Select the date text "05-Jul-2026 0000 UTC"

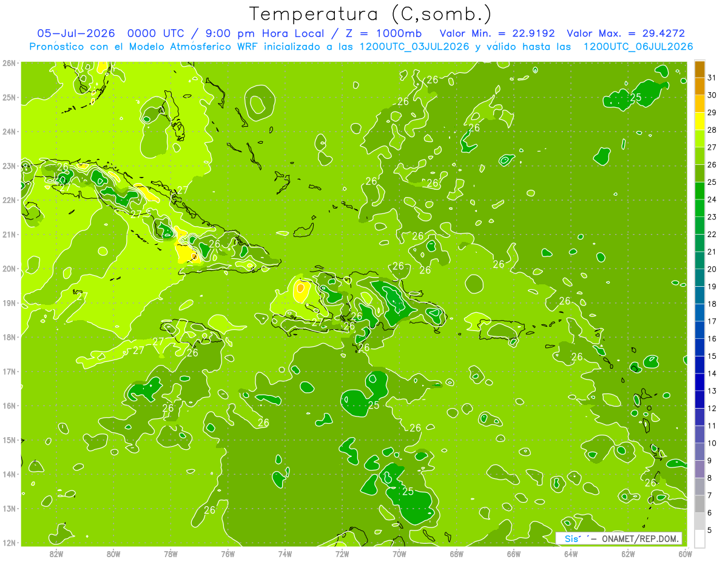click(x=112, y=33)
